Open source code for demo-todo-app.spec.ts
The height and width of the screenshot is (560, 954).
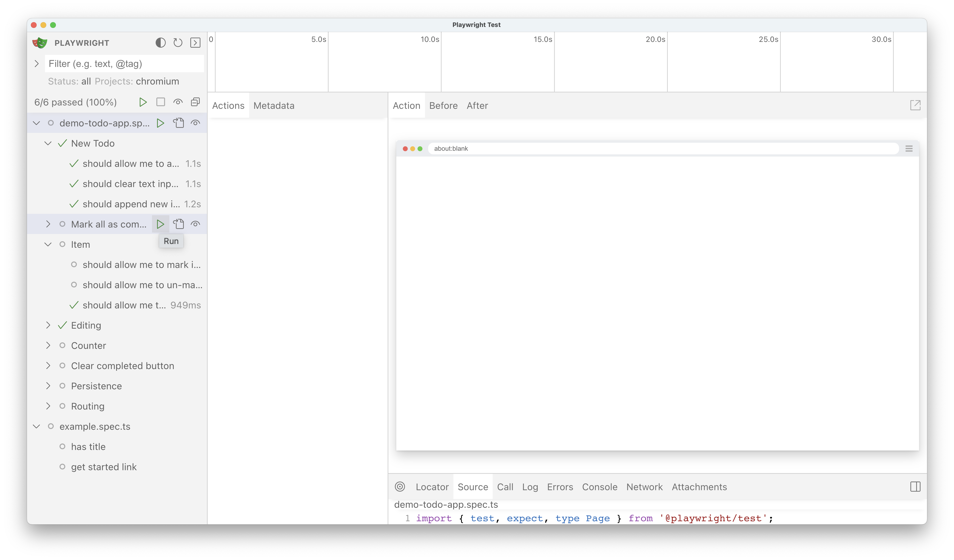(x=178, y=123)
